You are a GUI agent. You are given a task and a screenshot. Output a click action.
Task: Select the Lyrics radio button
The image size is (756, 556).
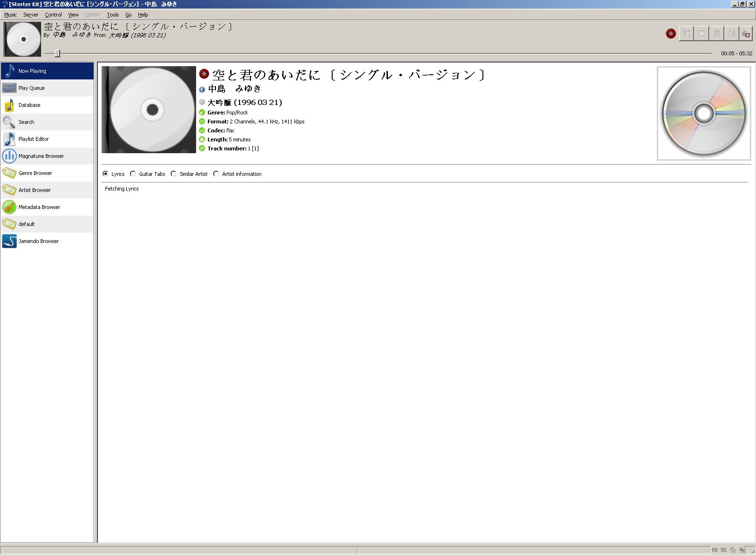[x=105, y=174]
